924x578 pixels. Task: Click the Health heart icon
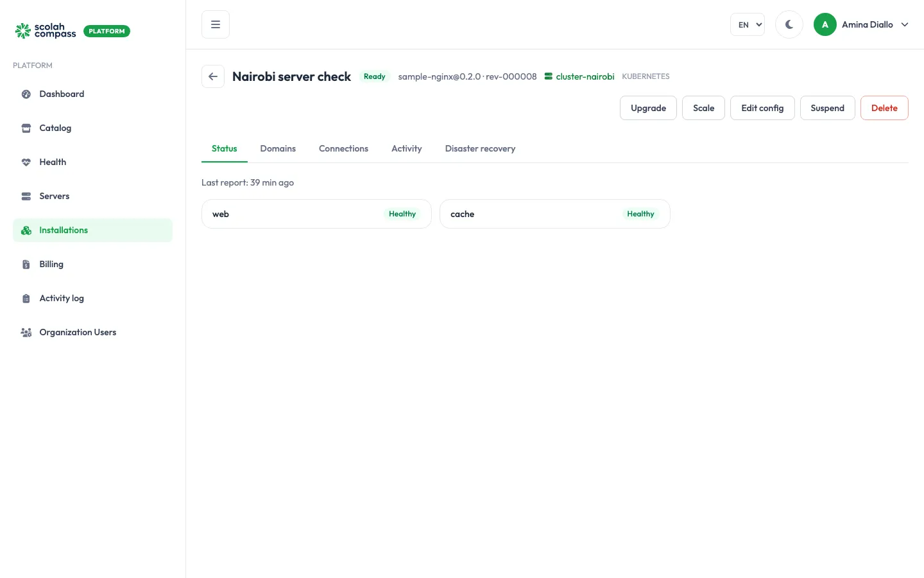pos(26,162)
